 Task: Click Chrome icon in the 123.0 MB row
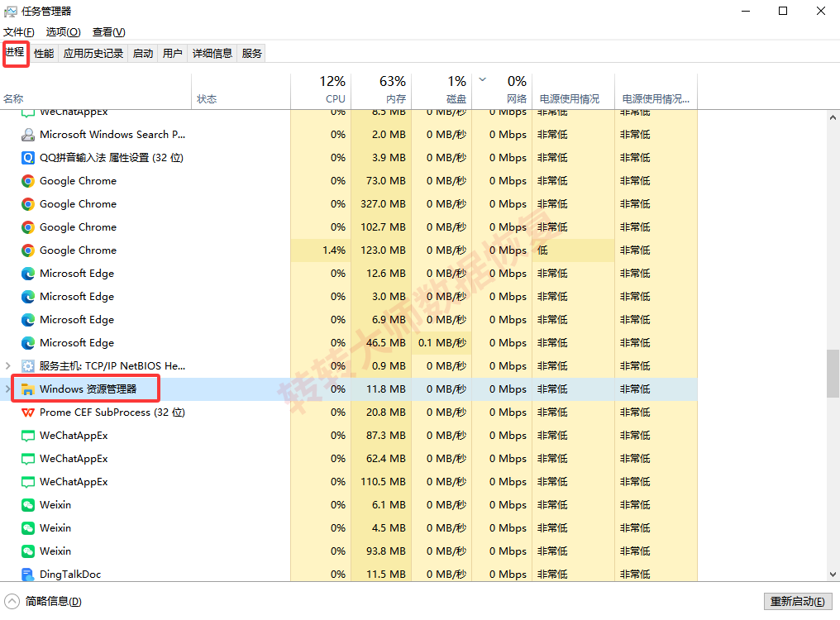tap(28, 250)
